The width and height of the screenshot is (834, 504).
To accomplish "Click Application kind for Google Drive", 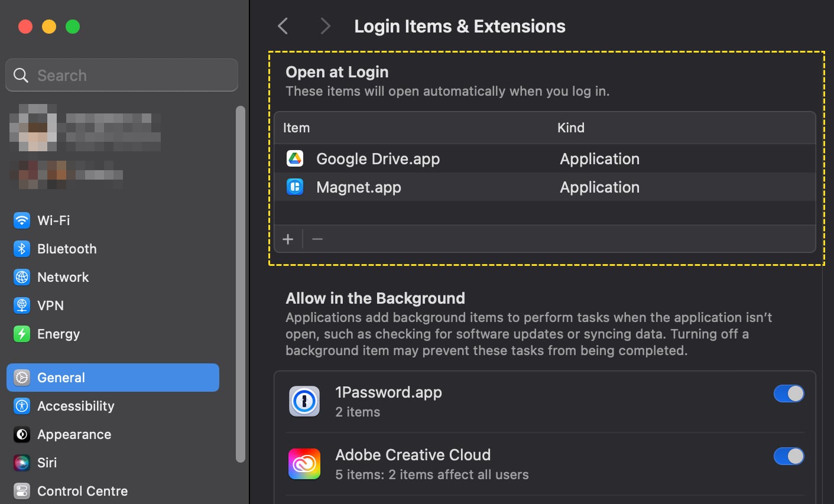I will 599,158.
